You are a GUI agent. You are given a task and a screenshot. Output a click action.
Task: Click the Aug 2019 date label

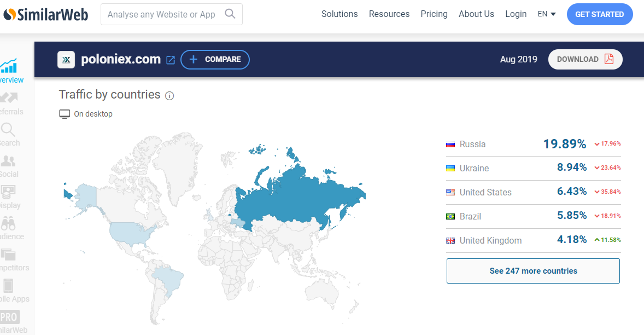[x=518, y=59]
